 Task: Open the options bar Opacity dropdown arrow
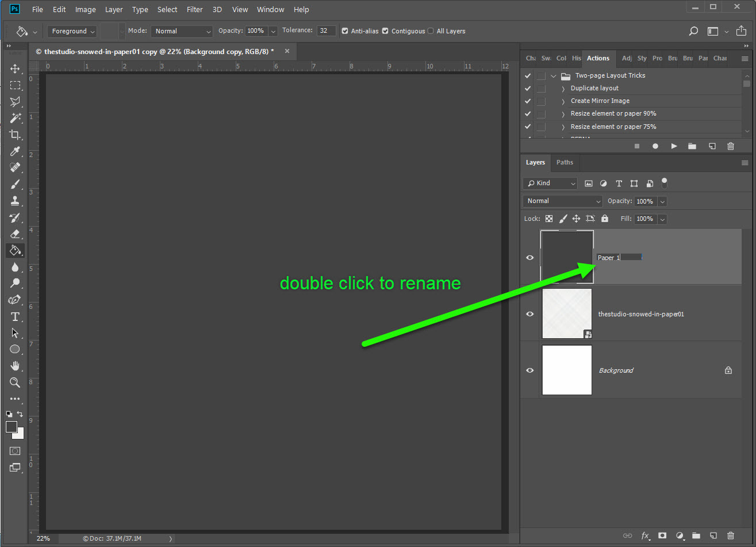pos(273,31)
